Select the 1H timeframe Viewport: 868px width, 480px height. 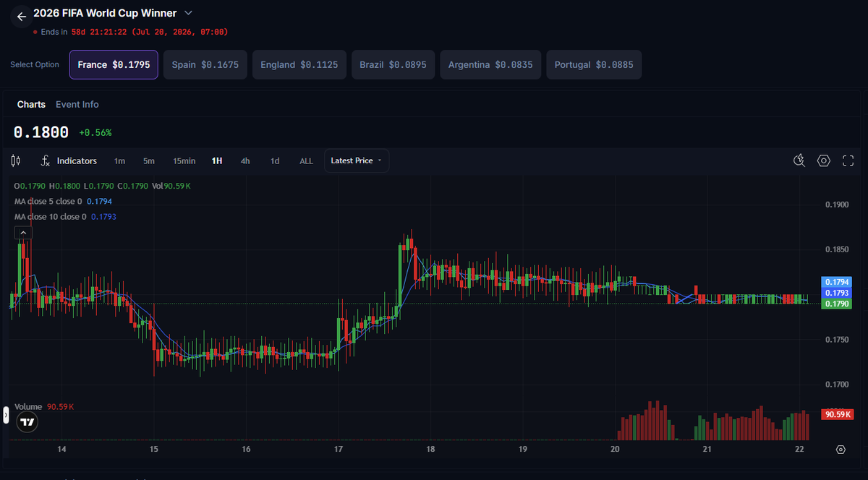pos(217,160)
